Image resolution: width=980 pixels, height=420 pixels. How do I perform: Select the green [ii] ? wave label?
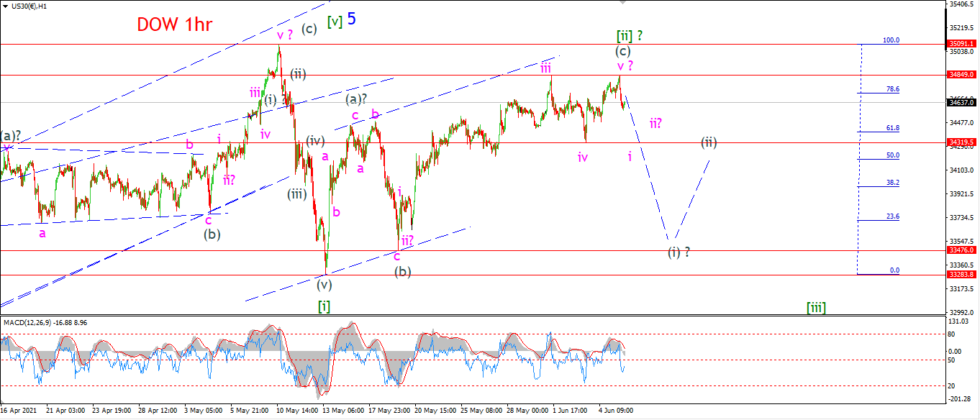[628, 35]
